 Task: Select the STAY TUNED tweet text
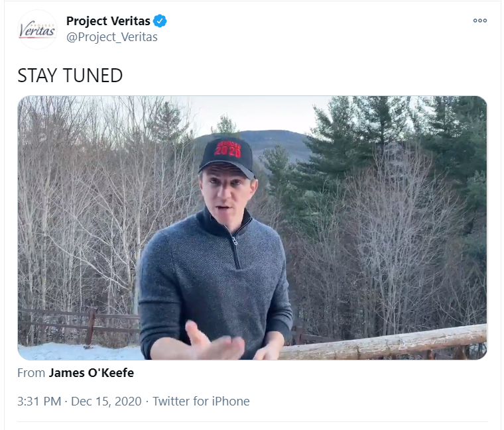point(70,76)
